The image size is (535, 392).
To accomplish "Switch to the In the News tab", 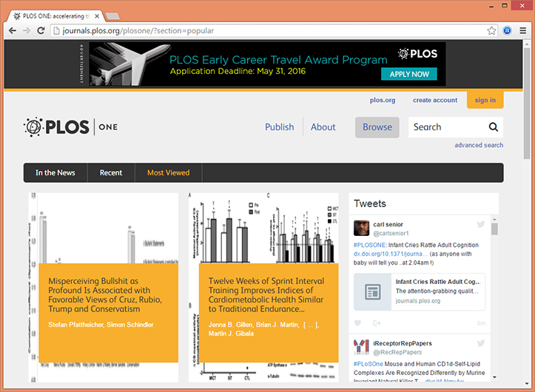I will coord(55,172).
